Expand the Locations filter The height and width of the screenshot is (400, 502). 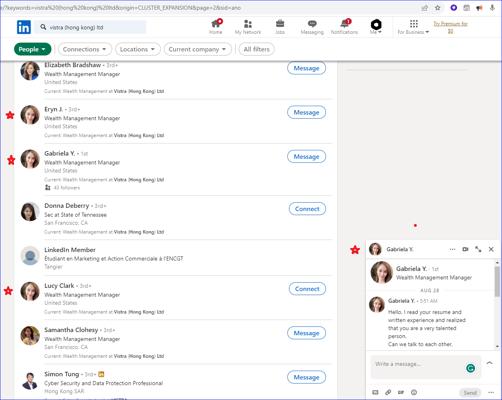coord(138,49)
